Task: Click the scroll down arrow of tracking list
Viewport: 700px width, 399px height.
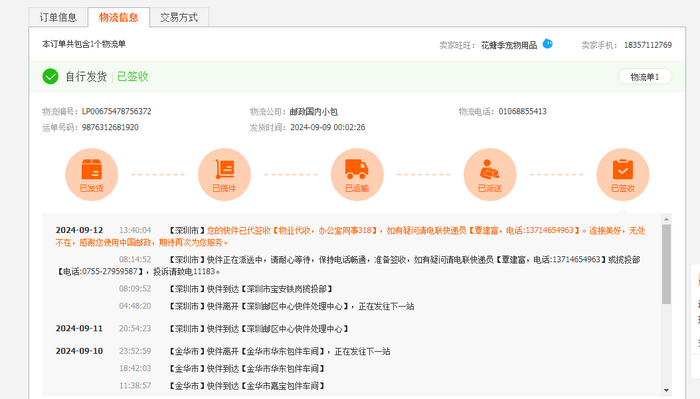Action: coord(667,390)
